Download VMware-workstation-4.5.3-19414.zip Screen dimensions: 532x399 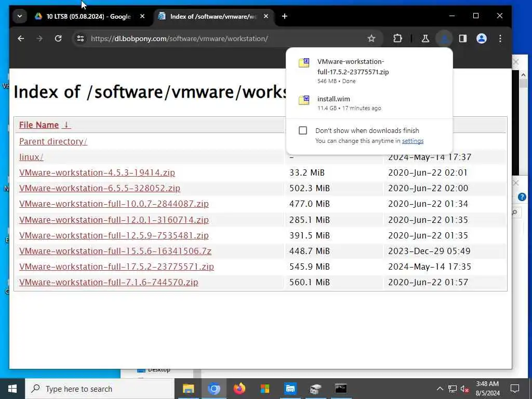tap(97, 172)
